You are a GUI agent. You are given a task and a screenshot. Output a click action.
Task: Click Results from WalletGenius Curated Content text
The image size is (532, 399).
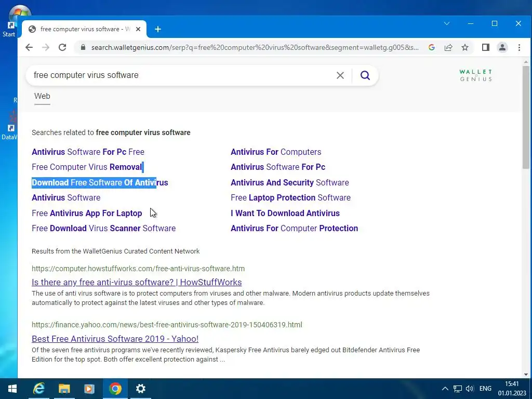pyautogui.click(x=115, y=251)
